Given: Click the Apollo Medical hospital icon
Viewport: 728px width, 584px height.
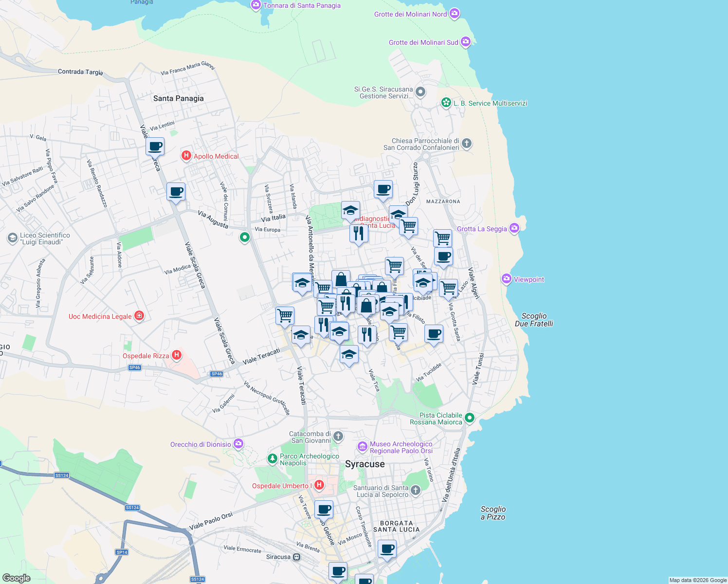Looking at the screenshot, I should coord(186,156).
